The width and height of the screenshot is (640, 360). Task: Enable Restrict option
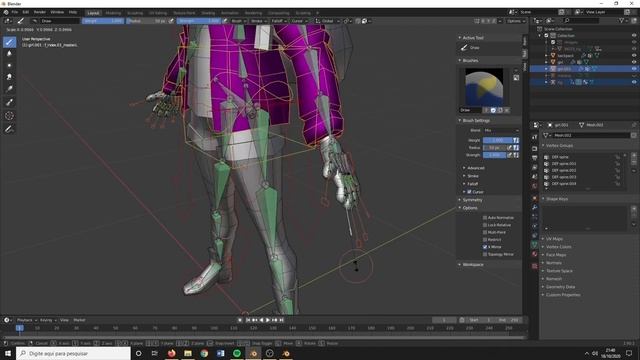click(x=485, y=240)
